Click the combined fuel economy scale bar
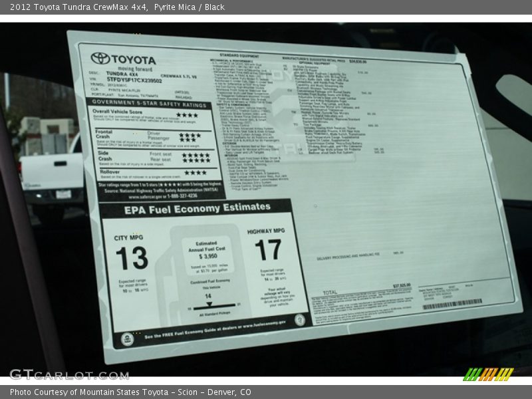532x399 pixels. click(x=213, y=306)
